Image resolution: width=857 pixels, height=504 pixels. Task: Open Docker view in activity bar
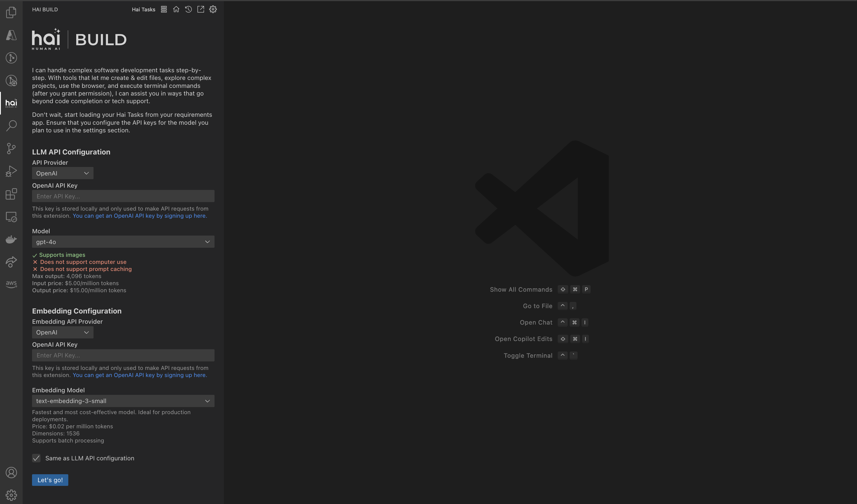tap(11, 240)
